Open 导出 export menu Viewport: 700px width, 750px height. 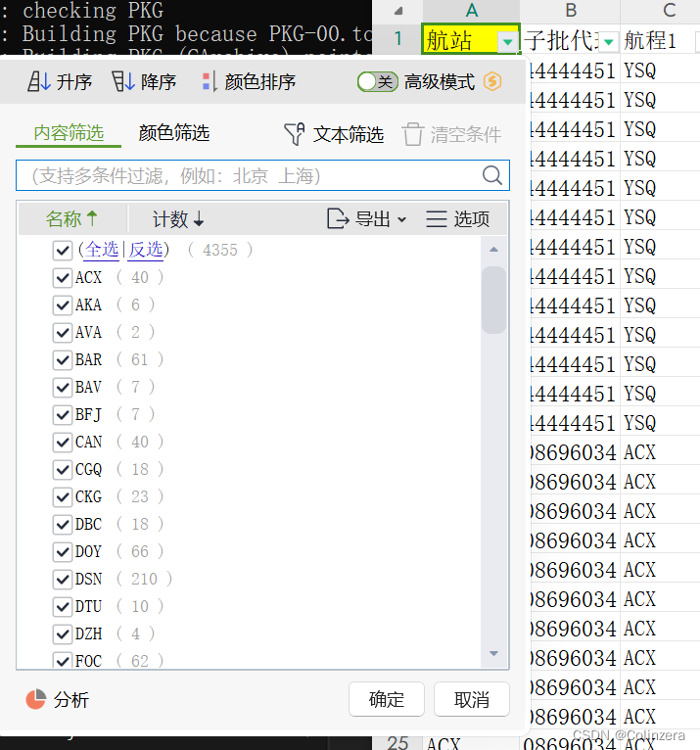pyautogui.click(x=367, y=219)
